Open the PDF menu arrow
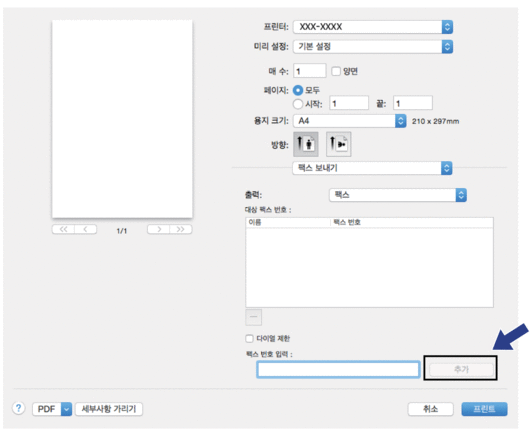The image size is (532, 435). (66, 409)
